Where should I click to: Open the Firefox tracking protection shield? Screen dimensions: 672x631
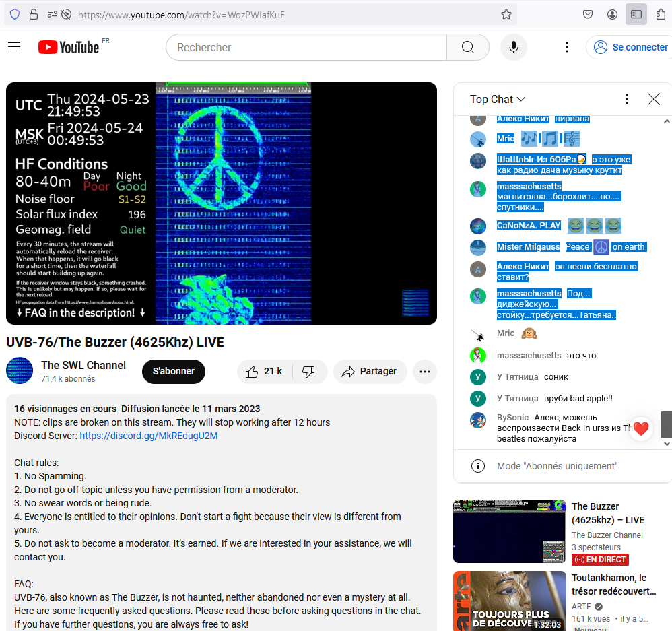tap(15, 15)
